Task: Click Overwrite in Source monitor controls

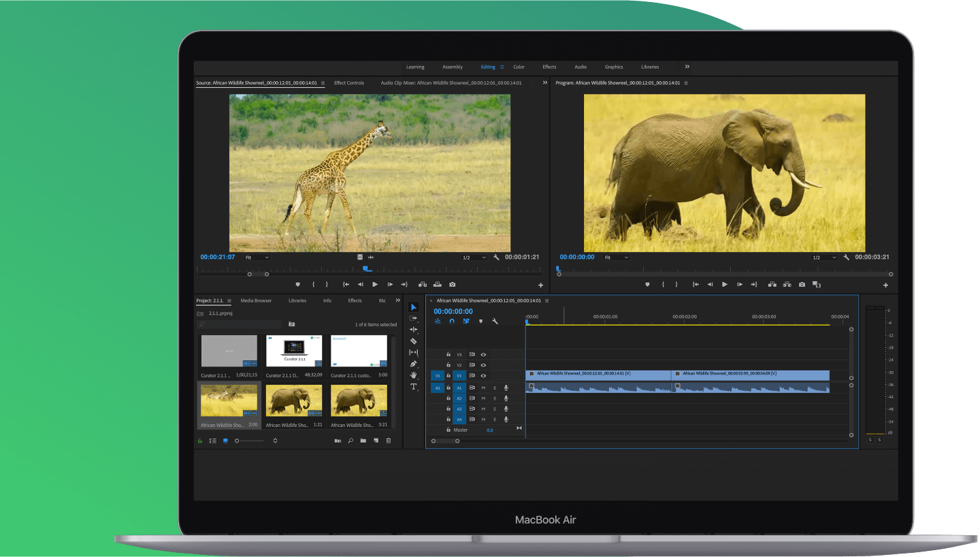Action: point(437,285)
